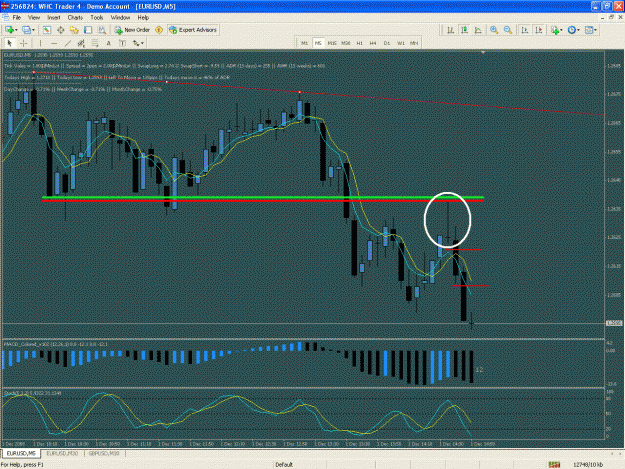Set chart to line chart mode
Viewport: 625px width, 469px height.
pos(478,30)
